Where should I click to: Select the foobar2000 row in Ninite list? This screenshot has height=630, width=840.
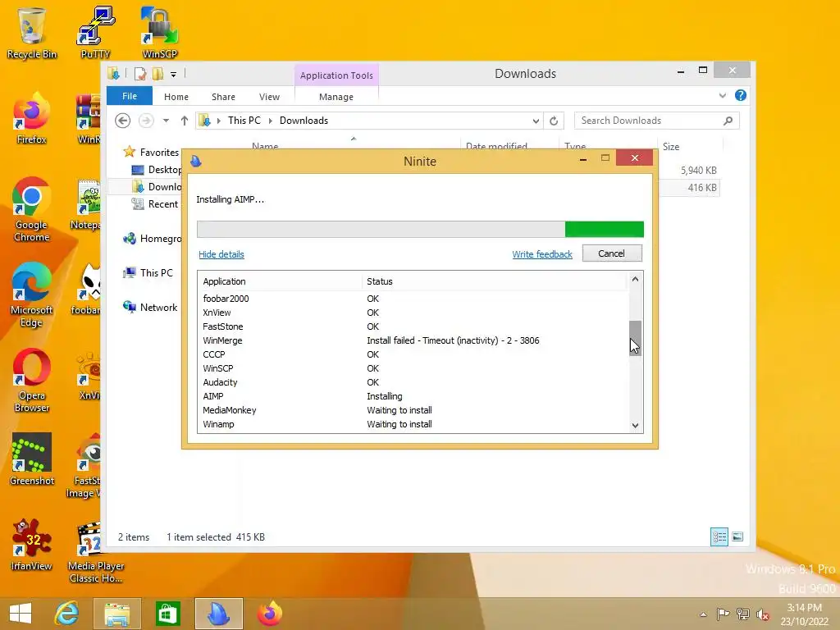click(413, 299)
